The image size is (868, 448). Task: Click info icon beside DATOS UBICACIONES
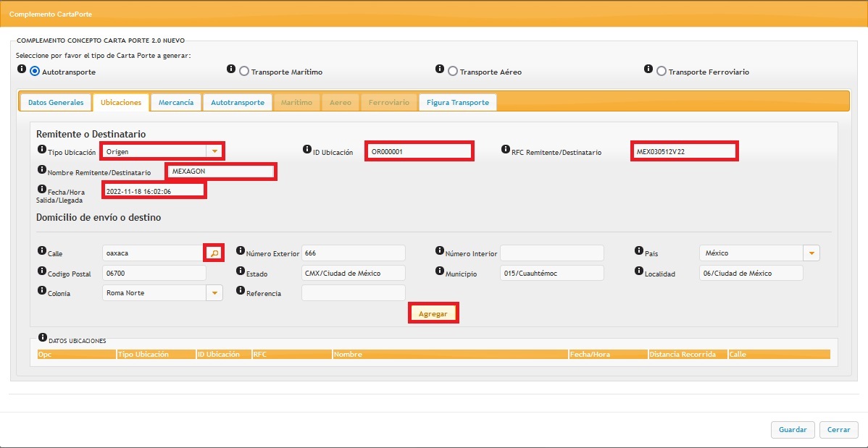pyautogui.click(x=41, y=338)
